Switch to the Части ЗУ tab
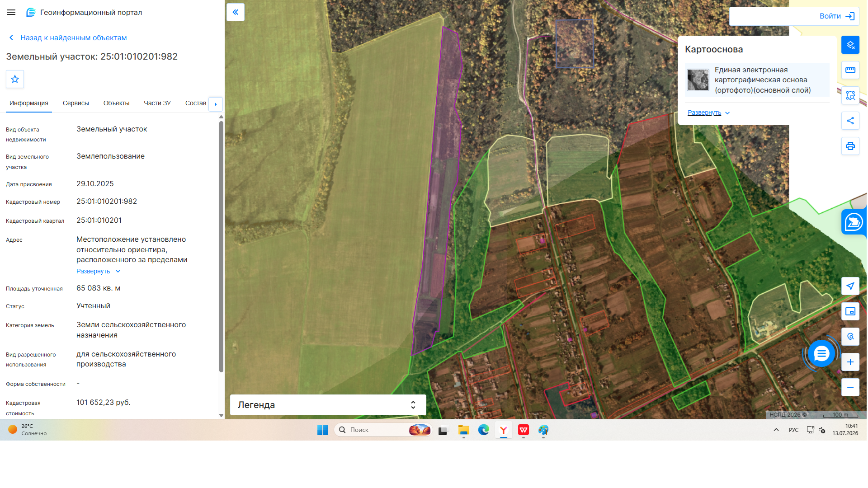The height and width of the screenshot is (488, 868). (x=157, y=103)
